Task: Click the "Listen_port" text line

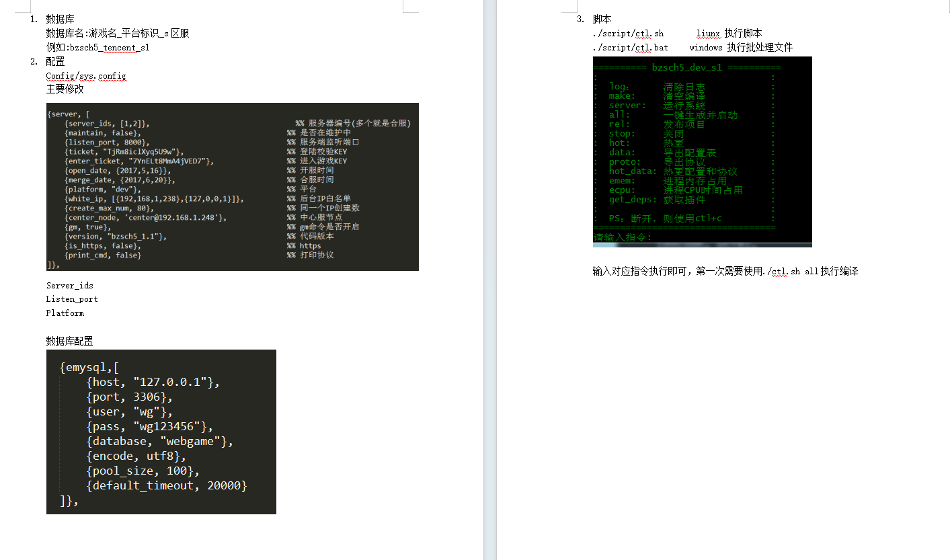Action: click(72, 299)
